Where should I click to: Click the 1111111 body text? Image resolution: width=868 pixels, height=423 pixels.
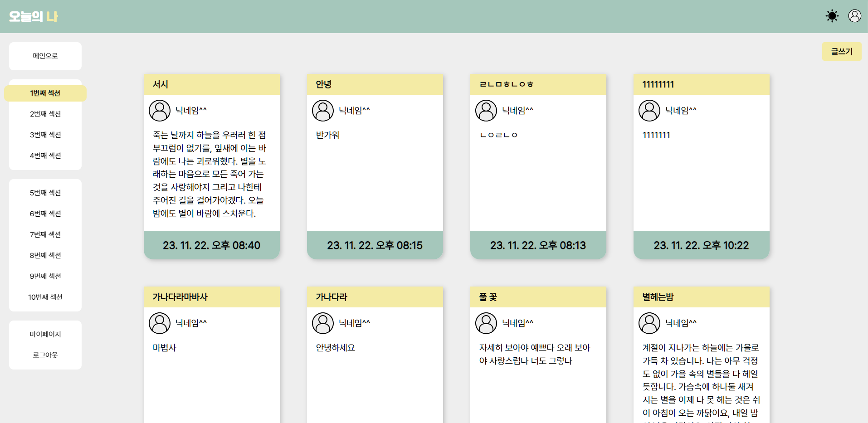click(x=656, y=135)
